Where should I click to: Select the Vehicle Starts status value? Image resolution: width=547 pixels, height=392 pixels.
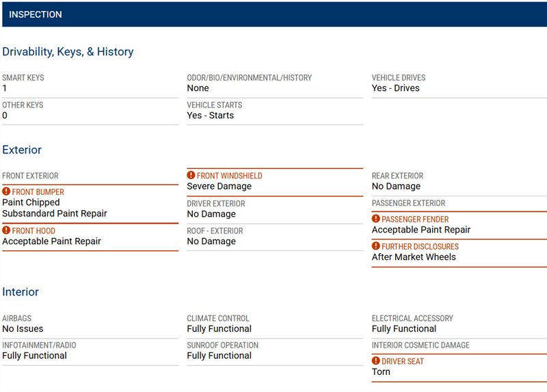[211, 116]
